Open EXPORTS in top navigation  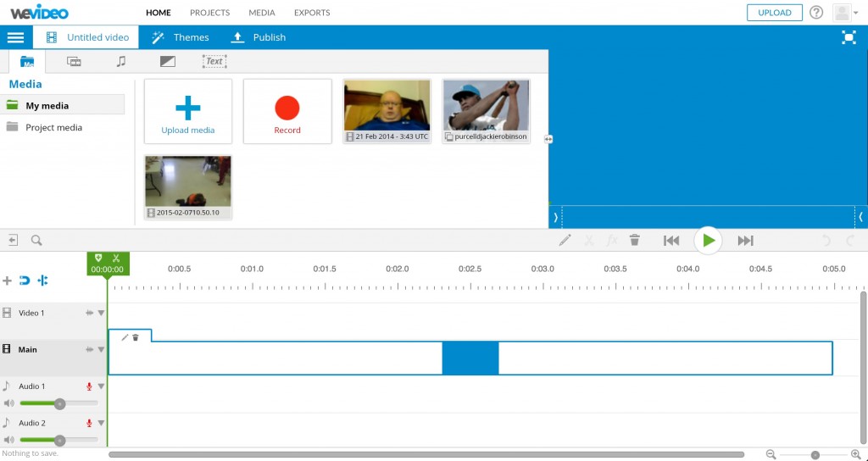pos(312,13)
